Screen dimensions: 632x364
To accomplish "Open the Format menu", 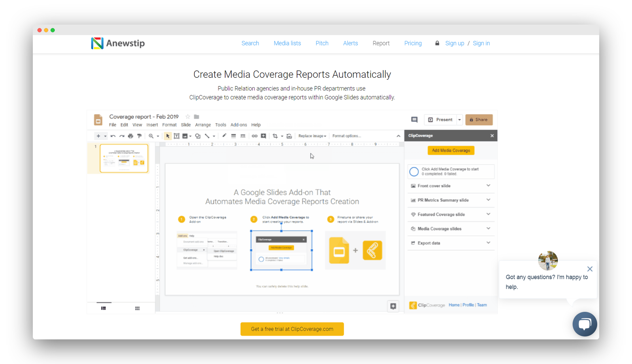I will click(169, 125).
